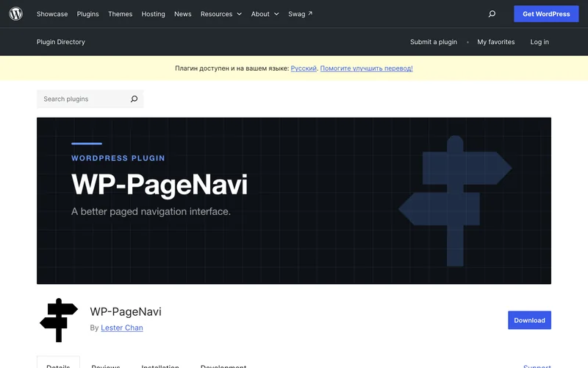The width and height of the screenshot is (588, 368).
Task: Submit search with plugin search magnifier icon
Action: 134,99
